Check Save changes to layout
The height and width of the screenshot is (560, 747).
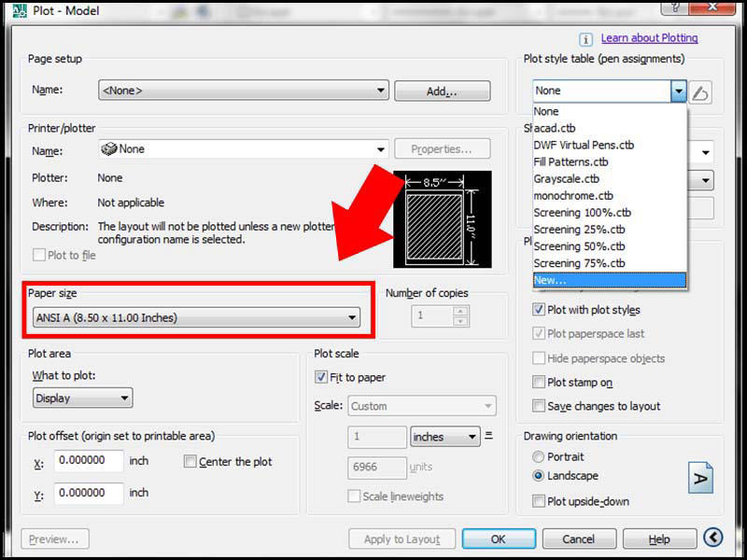(538, 406)
